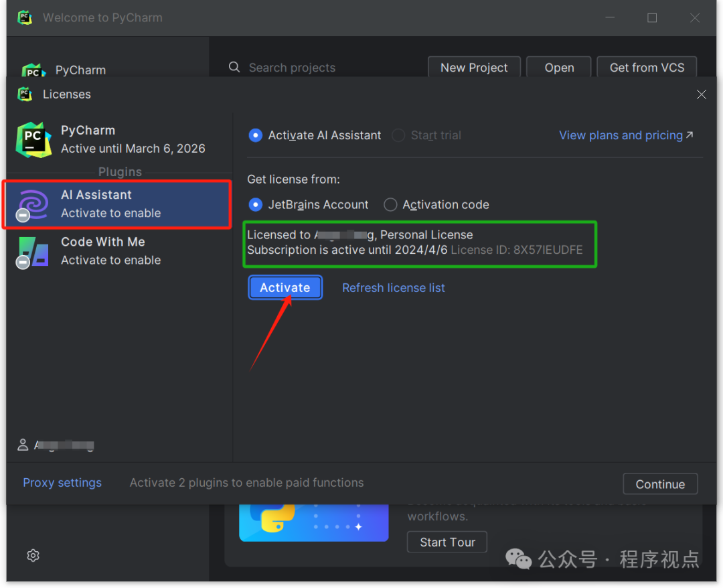Close the Welcome to PyCharm window

(x=695, y=18)
